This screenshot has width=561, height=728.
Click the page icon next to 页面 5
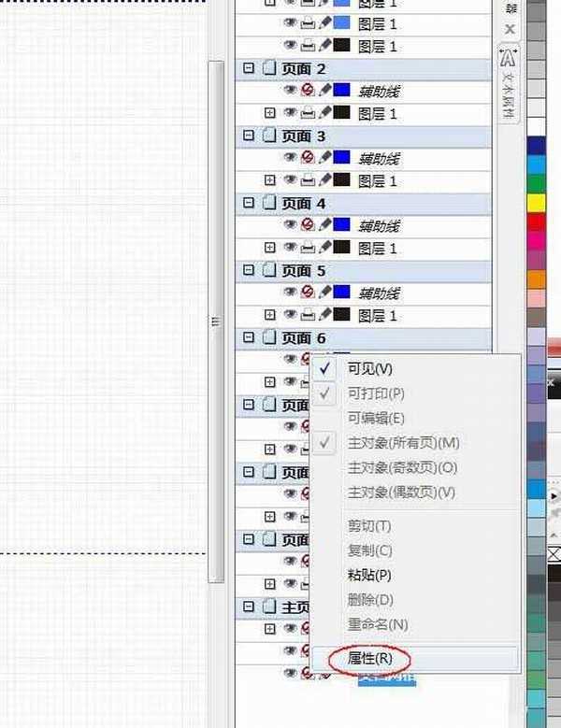click(x=269, y=271)
